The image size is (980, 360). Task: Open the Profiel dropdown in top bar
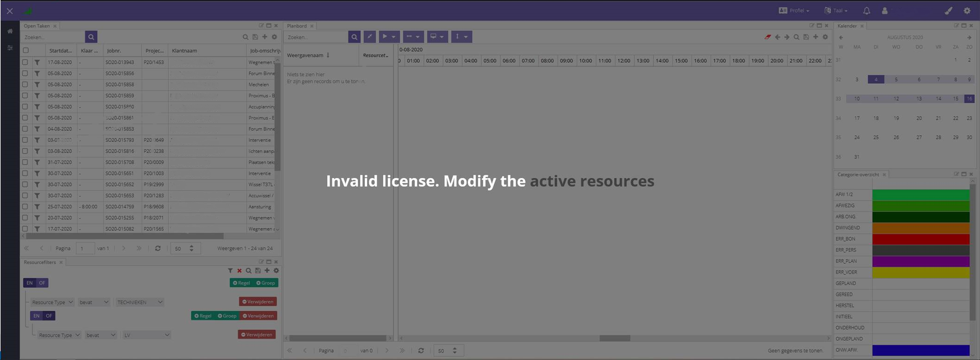click(x=794, y=11)
